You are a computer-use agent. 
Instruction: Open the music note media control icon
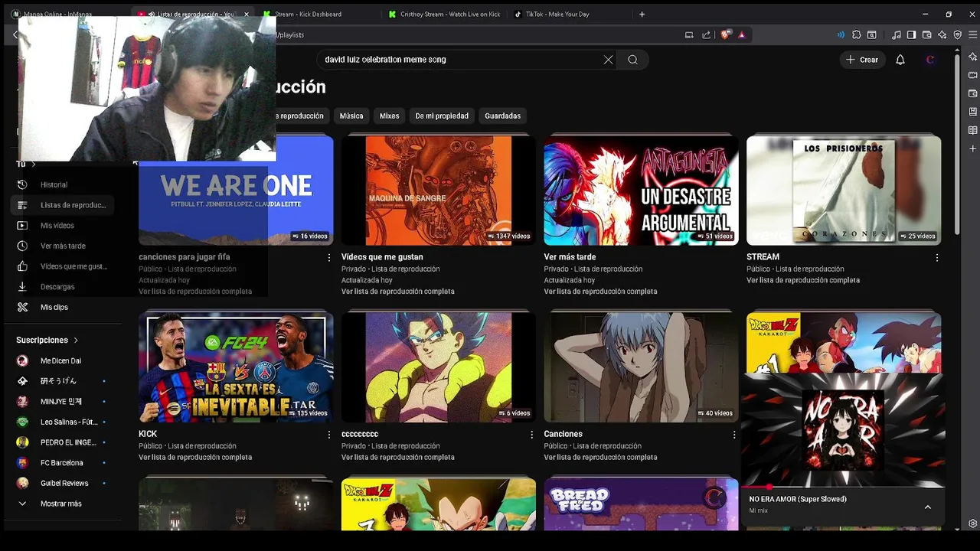(896, 34)
